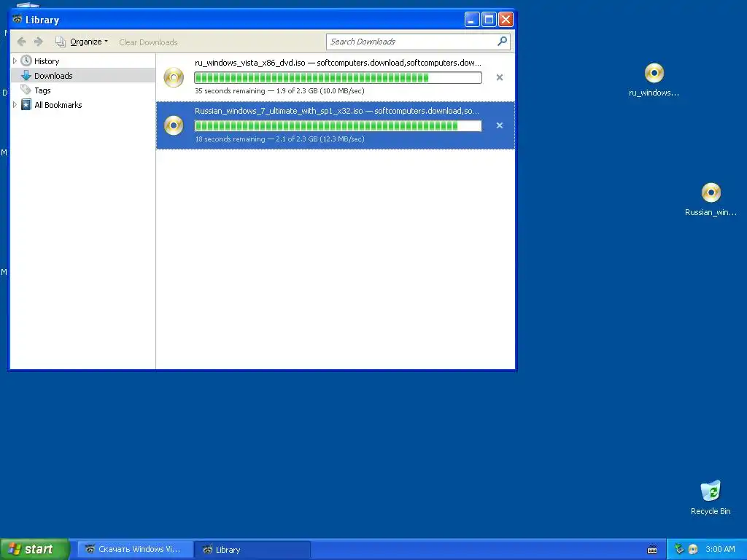Minimize the Library window
The width and height of the screenshot is (747, 560).
472,20
